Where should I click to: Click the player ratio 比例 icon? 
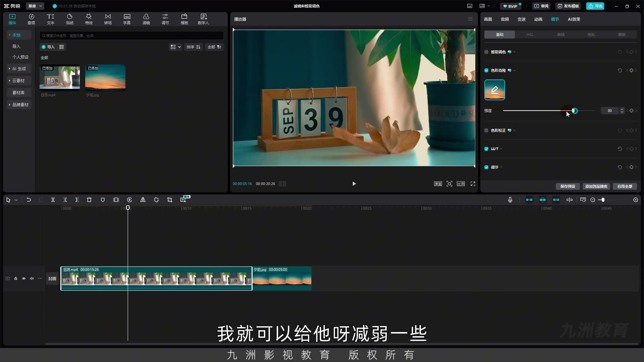[461, 184]
